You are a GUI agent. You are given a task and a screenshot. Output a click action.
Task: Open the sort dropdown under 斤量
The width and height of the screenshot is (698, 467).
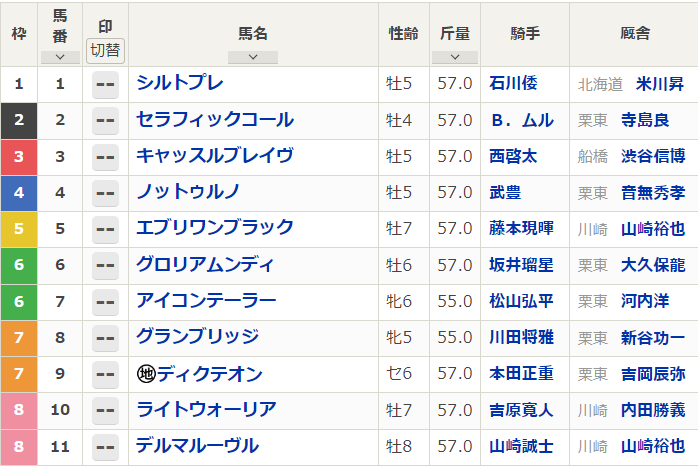455,57
